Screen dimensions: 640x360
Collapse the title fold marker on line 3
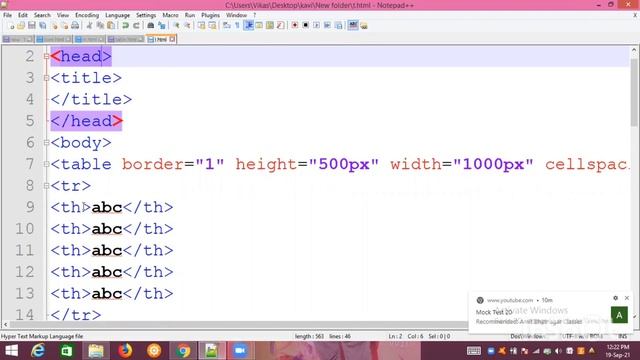pos(46,78)
